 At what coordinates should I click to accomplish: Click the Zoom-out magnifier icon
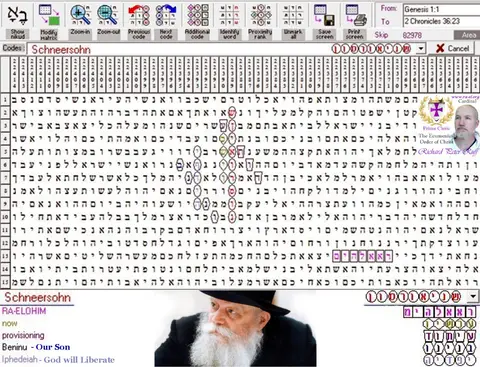108,15
